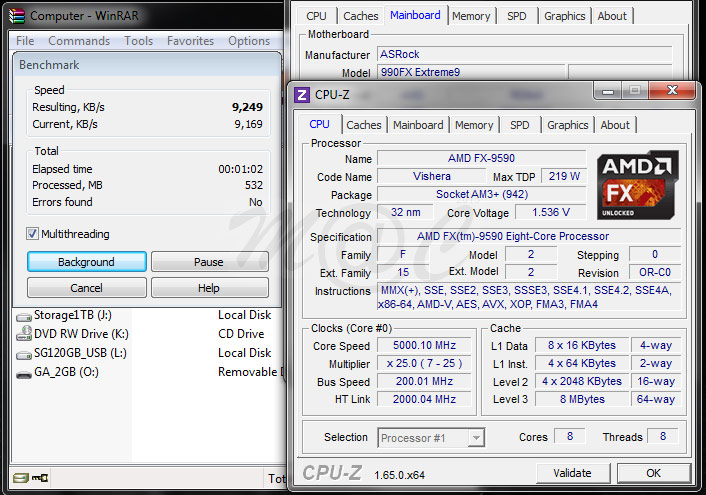Click the ASRock manufacturer field
Viewport: 706px width, 495px height.
coord(525,54)
